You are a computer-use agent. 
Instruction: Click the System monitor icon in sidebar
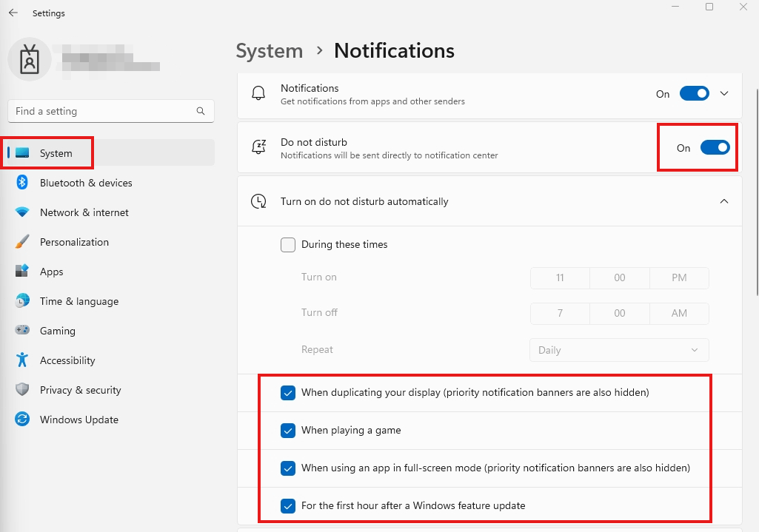pyautogui.click(x=22, y=153)
